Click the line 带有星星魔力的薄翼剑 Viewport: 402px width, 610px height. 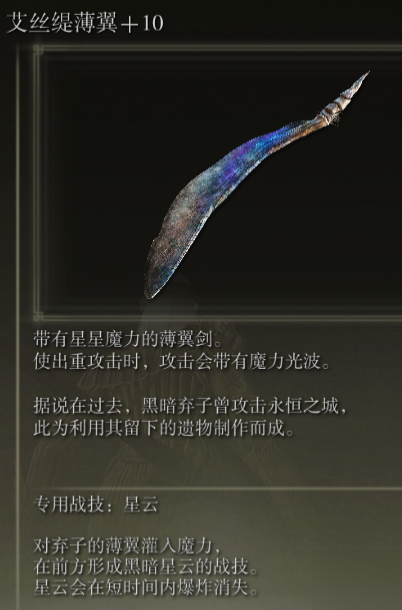(128, 339)
